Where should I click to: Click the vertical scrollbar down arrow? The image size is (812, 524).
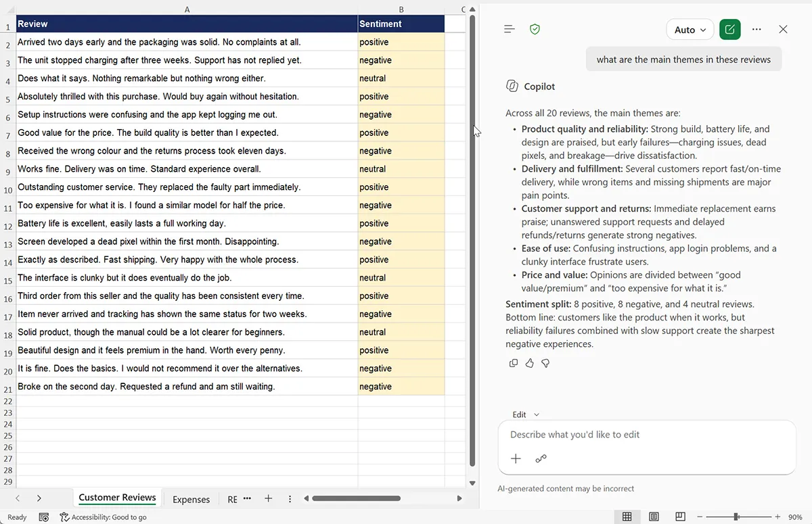click(x=472, y=483)
